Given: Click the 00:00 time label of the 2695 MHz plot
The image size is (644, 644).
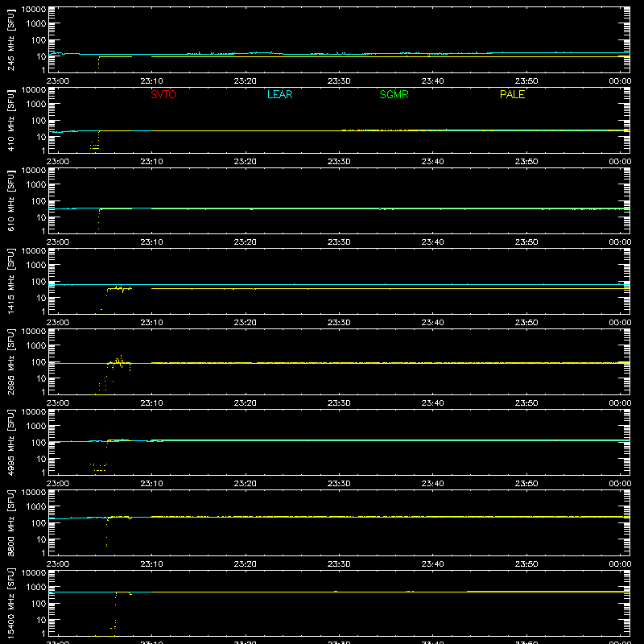Looking at the screenshot, I should tap(620, 403).
